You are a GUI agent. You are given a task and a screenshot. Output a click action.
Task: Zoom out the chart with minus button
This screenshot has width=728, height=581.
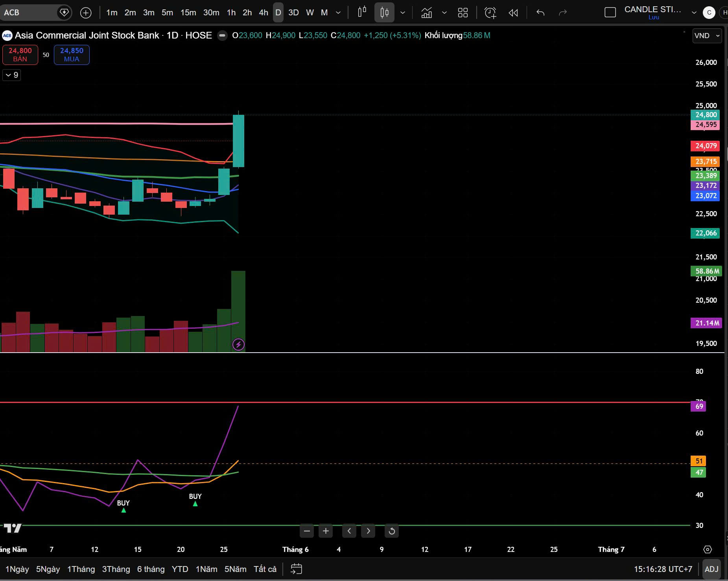click(x=307, y=531)
